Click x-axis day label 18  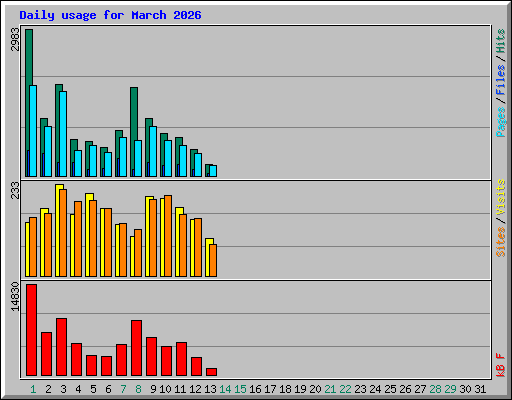[285, 389]
